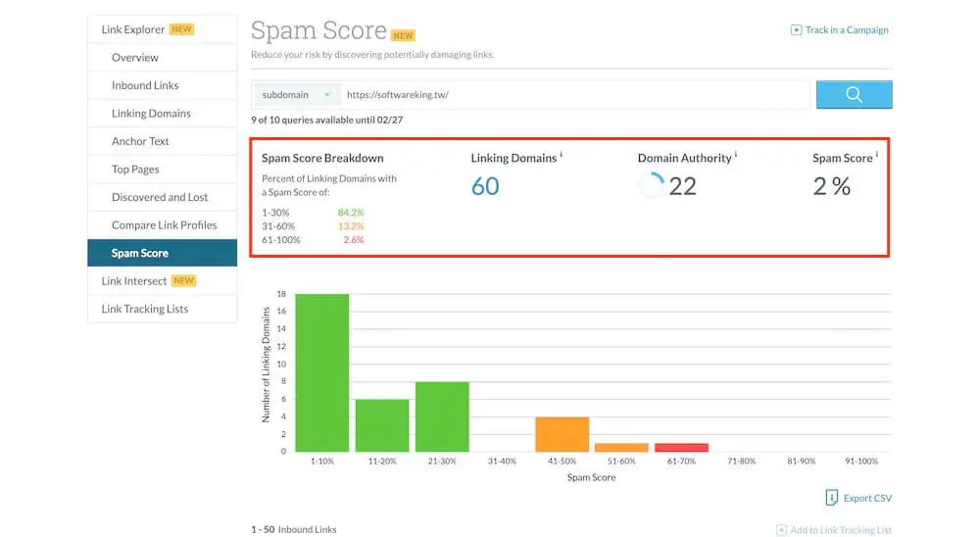Click the '9 of 10 queries available' text
Image resolution: width=980 pixels, height=537 pixels.
(327, 120)
